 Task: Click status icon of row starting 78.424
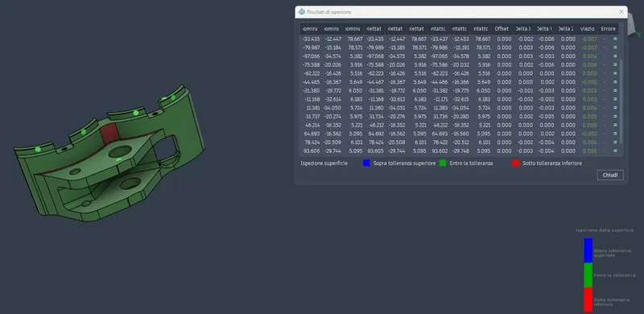tap(615, 143)
